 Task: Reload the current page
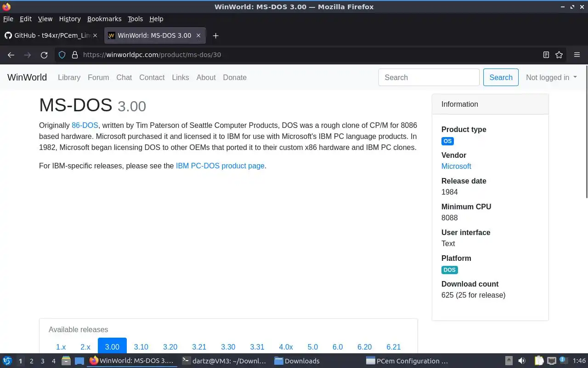44,55
